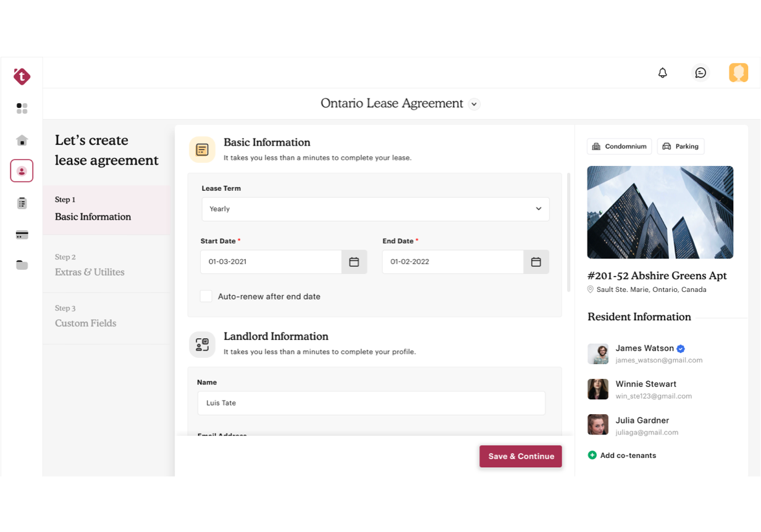Image resolution: width=761 pixels, height=532 pixels.
Task: Click the Basic Information section icon
Action: (x=202, y=149)
